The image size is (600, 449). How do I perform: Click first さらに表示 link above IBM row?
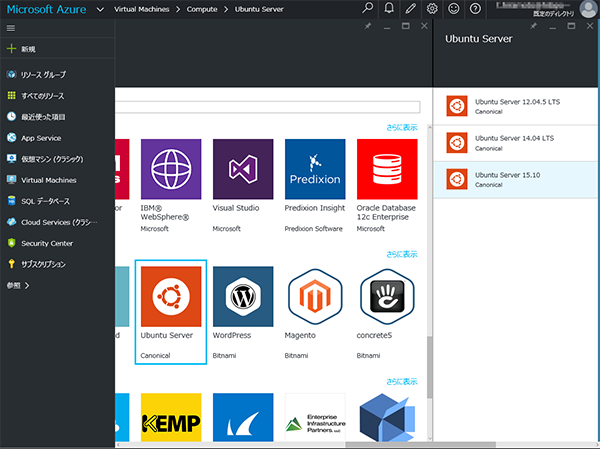tap(401, 127)
